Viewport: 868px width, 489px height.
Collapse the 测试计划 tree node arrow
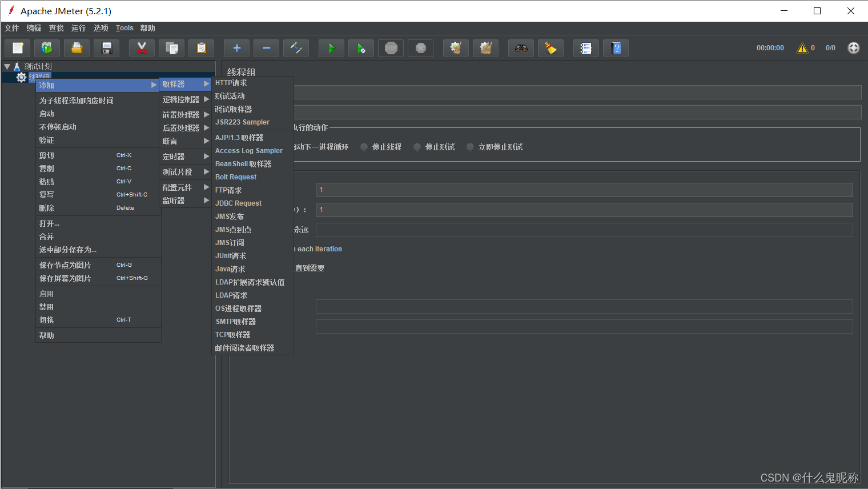(x=7, y=66)
